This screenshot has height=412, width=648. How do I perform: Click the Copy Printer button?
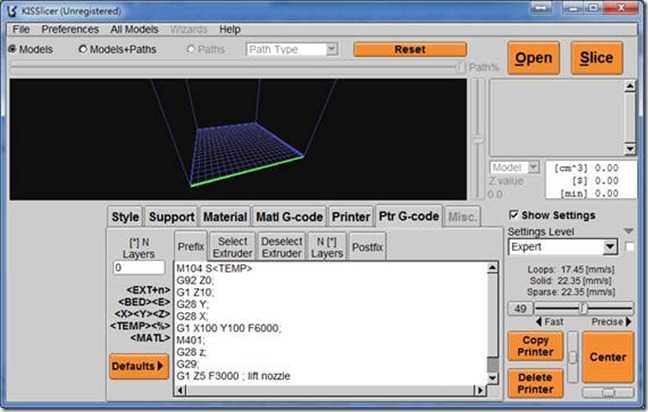[535, 346]
